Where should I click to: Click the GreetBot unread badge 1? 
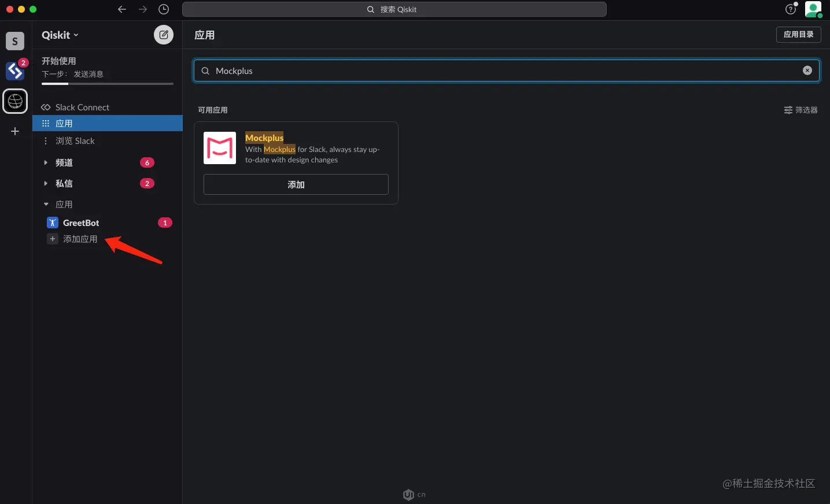165,223
